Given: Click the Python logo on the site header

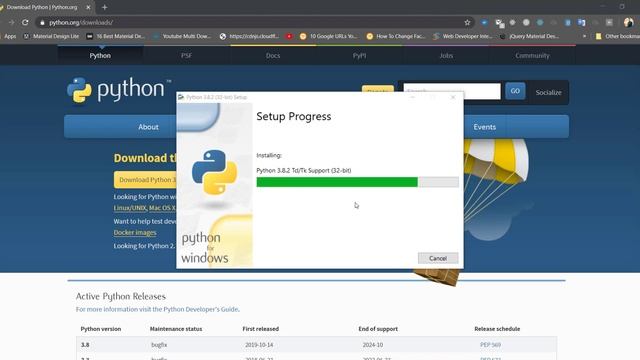Looking at the screenshot, I should coord(119,90).
